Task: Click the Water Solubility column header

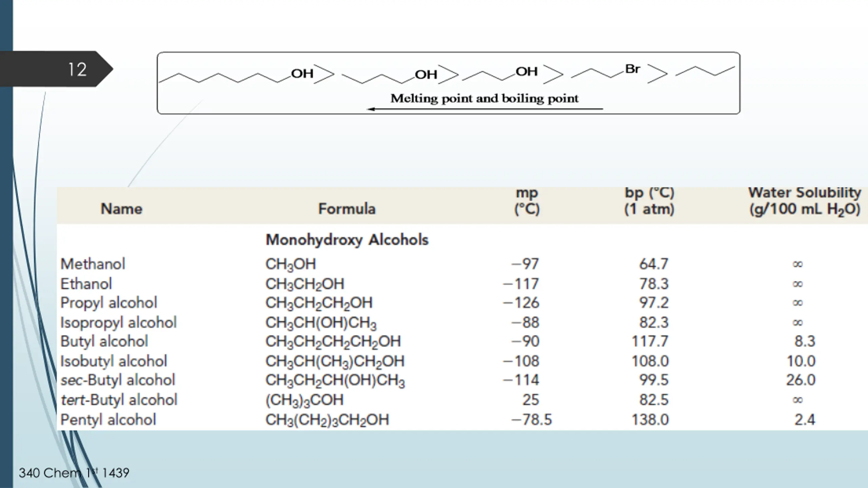Action: (x=805, y=201)
